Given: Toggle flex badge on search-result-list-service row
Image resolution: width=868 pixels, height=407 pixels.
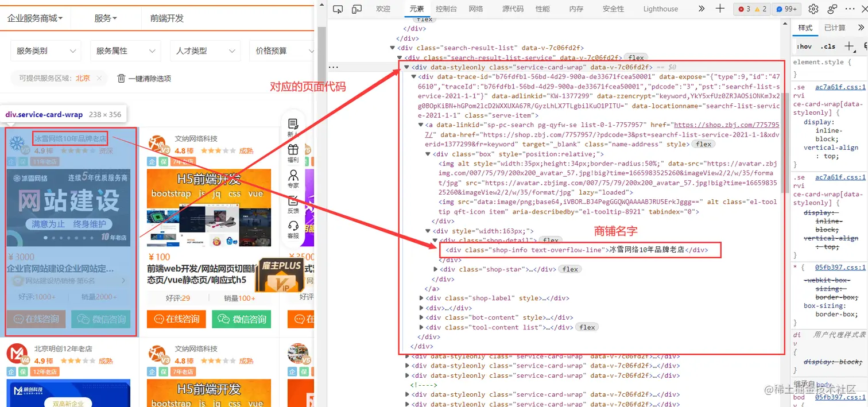Looking at the screenshot, I should click(x=635, y=57).
